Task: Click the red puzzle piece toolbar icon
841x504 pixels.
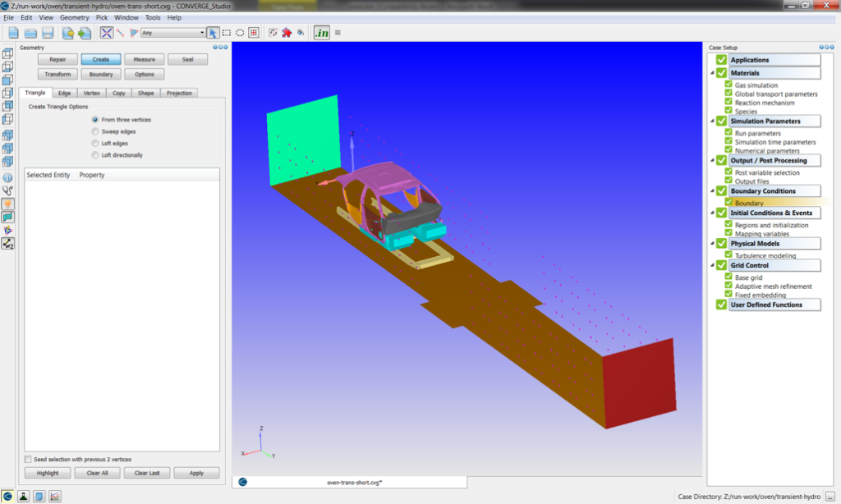Action: point(287,33)
